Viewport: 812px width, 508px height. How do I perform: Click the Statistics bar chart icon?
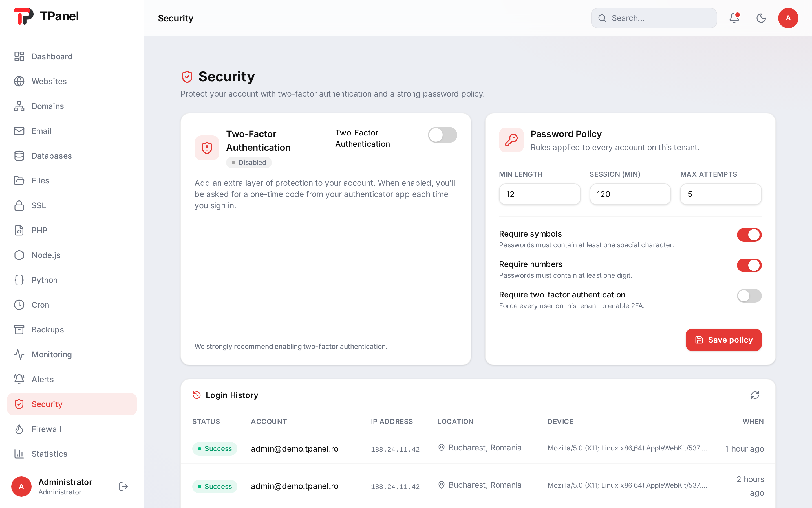pos(19,454)
